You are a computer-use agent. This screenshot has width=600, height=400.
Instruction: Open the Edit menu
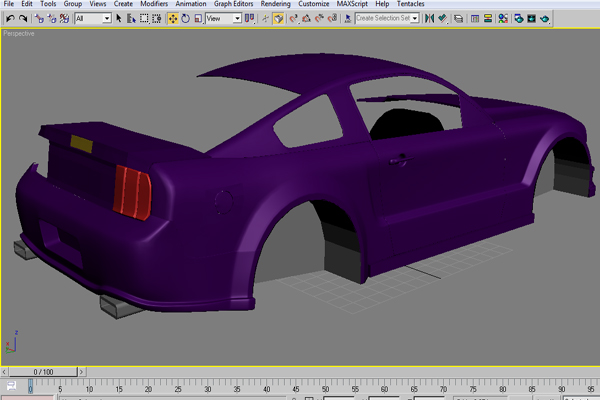click(x=27, y=4)
